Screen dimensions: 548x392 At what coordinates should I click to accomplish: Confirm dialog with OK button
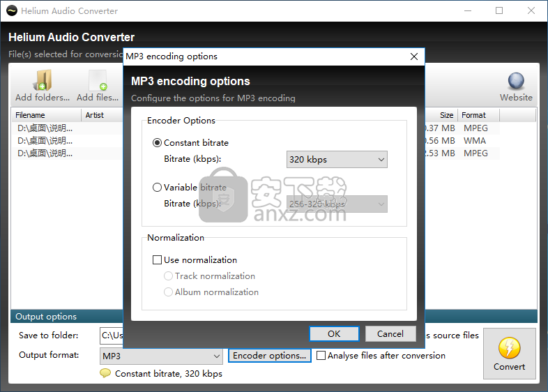tap(334, 334)
